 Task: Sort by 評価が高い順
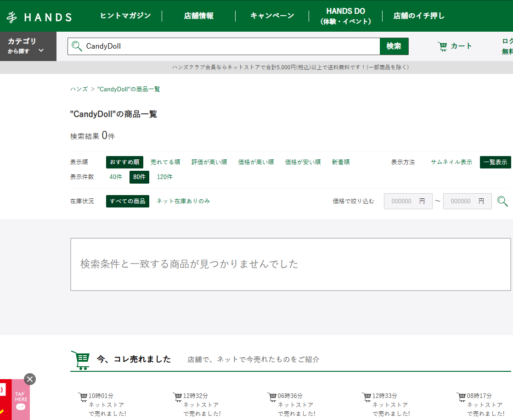(209, 162)
